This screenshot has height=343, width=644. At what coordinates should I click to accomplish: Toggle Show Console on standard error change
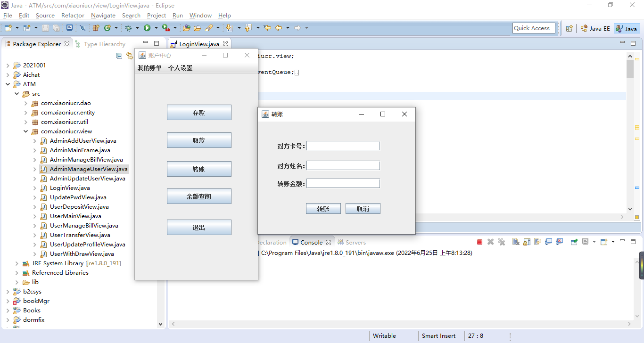(x=559, y=242)
